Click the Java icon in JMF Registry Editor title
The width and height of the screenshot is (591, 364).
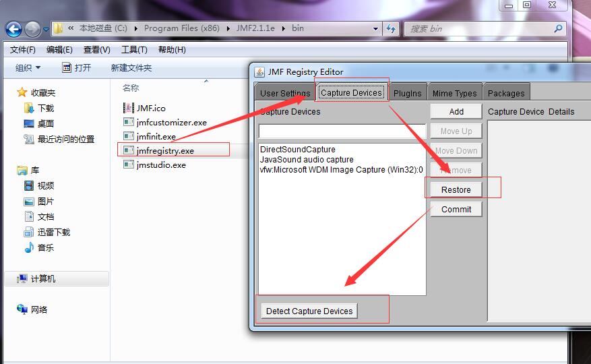(x=259, y=72)
